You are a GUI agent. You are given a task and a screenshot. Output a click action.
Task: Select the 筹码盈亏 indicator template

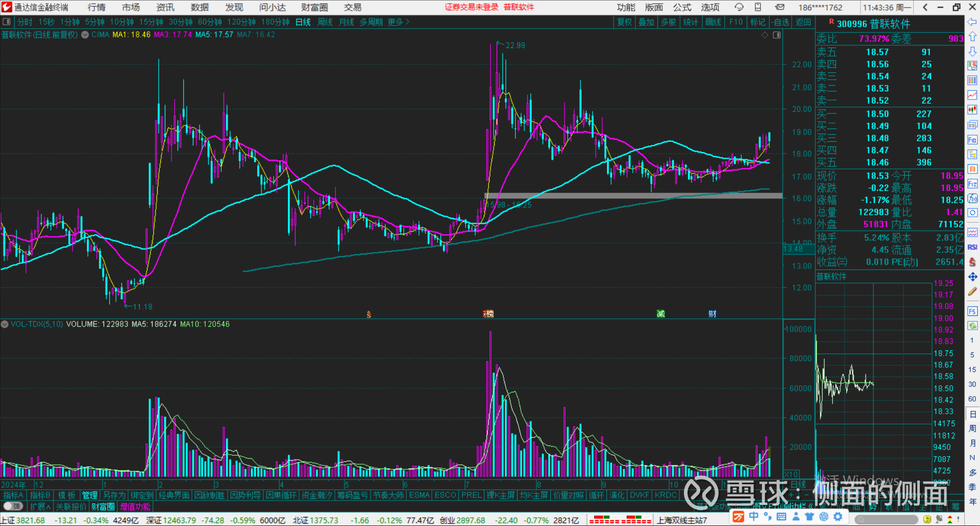click(x=352, y=495)
